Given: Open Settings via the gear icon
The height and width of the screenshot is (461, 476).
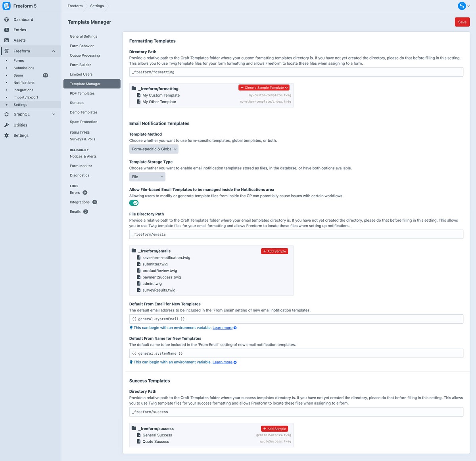Looking at the screenshot, I should 6,135.
